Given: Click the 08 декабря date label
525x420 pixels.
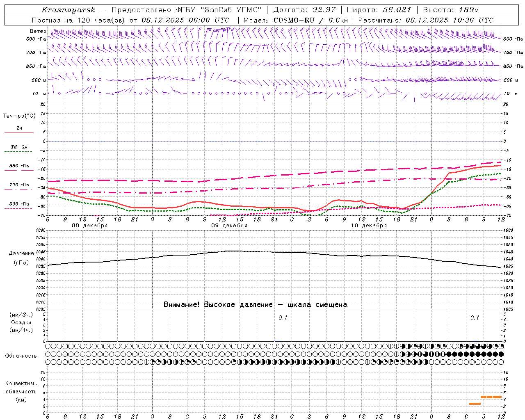Looking at the screenshot, I should 90,226.
